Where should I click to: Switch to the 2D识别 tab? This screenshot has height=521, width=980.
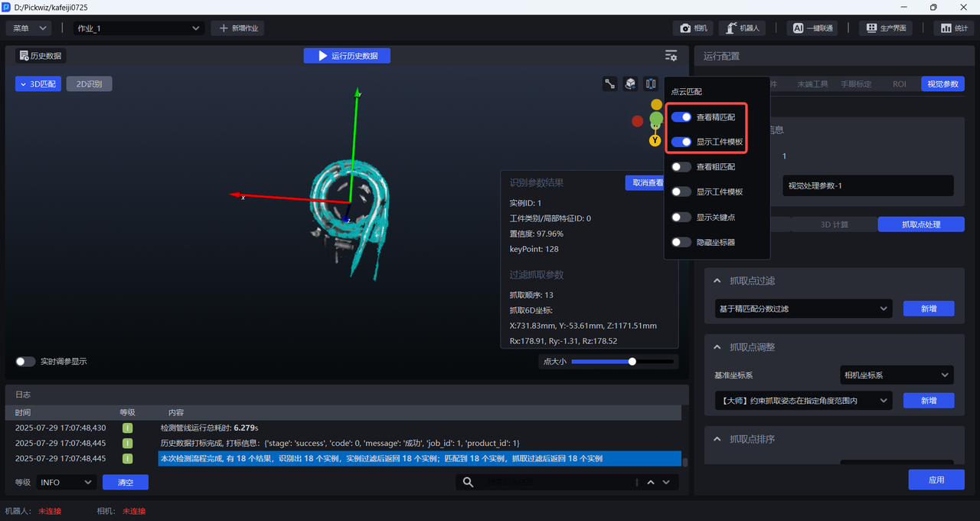click(89, 84)
